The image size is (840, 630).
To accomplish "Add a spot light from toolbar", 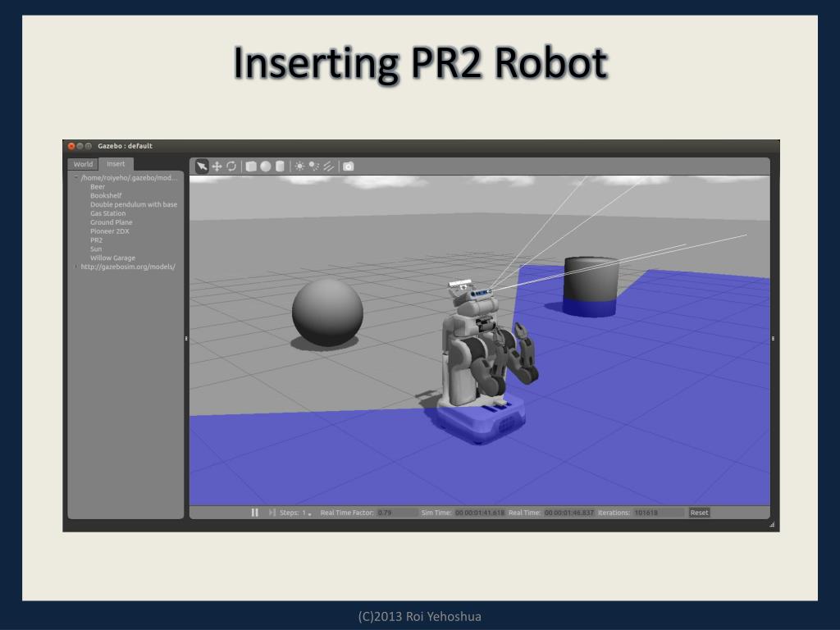I will coord(313,167).
